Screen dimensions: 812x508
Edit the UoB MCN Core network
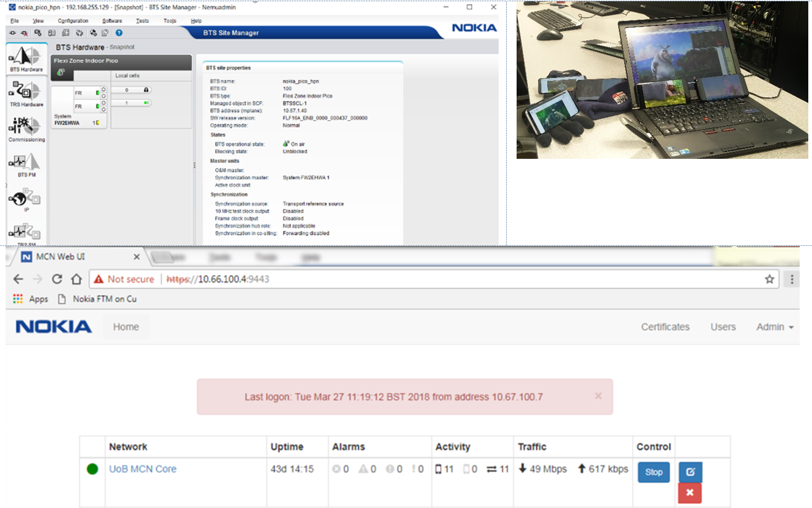(x=690, y=472)
